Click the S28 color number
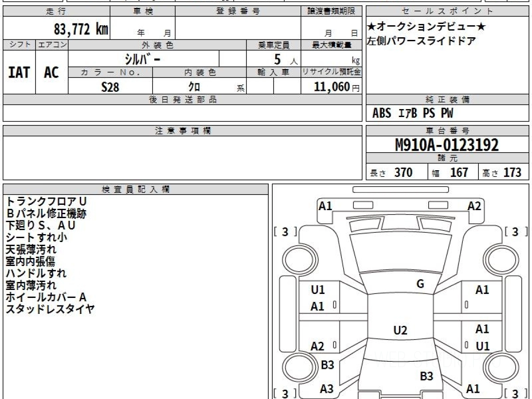 point(110,87)
